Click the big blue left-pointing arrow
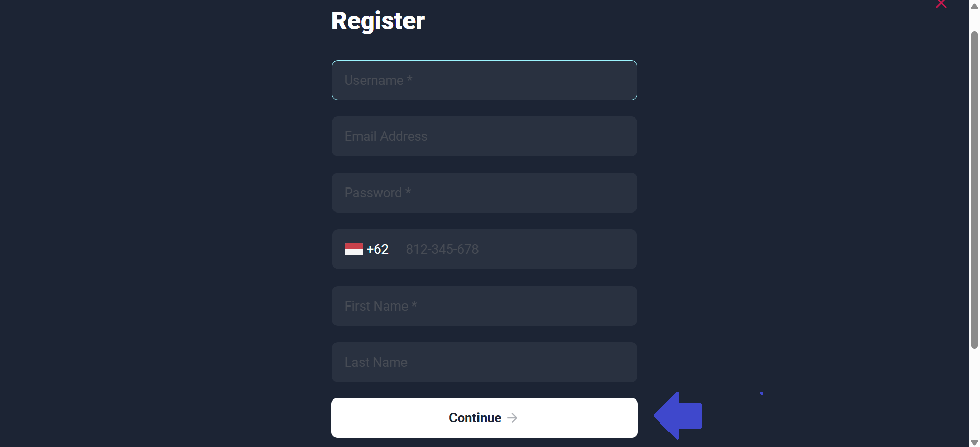980x447 pixels. click(678, 416)
